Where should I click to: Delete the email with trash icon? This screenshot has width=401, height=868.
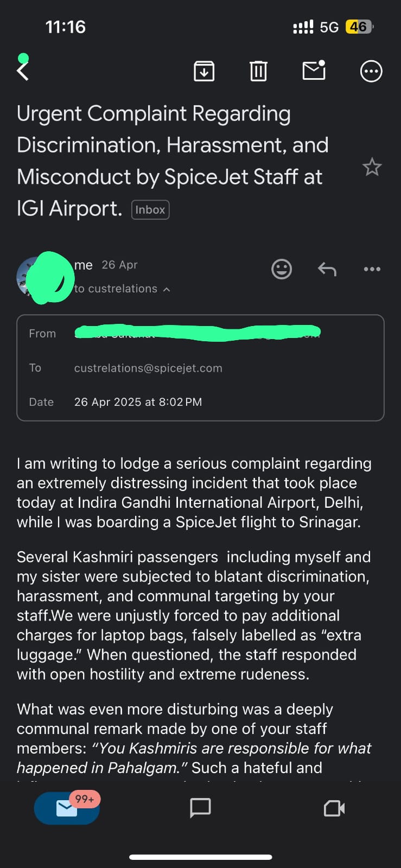(x=258, y=71)
